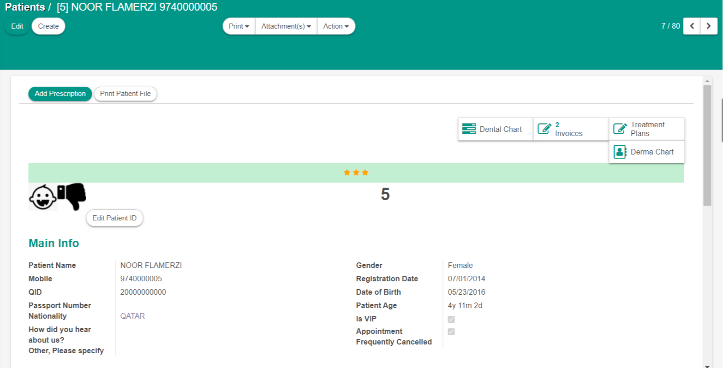Click the Treatment Plans edit icon
Viewport: 723px width, 368px height.
pyautogui.click(x=620, y=129)
